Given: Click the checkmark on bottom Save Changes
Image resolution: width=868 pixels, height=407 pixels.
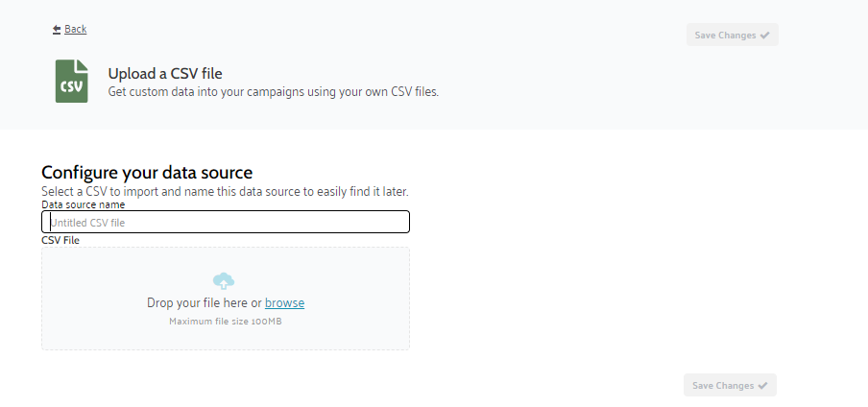Looking at the screenshot, I should (x=763, y=386).
